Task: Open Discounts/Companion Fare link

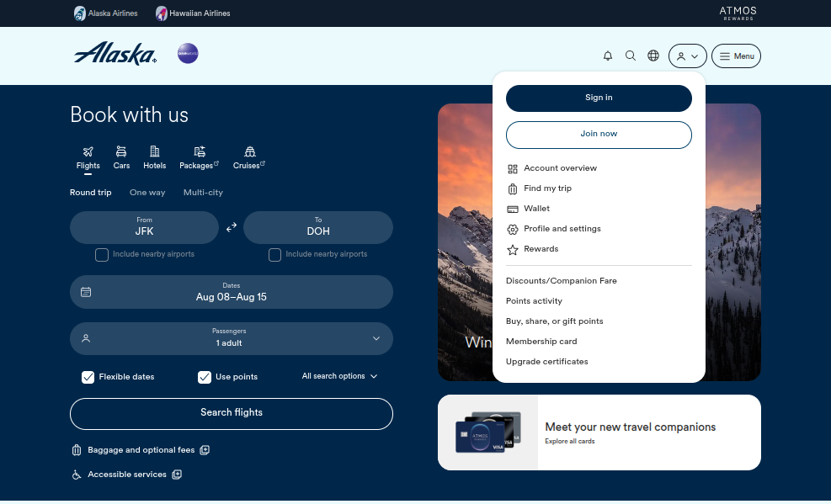Action: click(x=562, y=280)
